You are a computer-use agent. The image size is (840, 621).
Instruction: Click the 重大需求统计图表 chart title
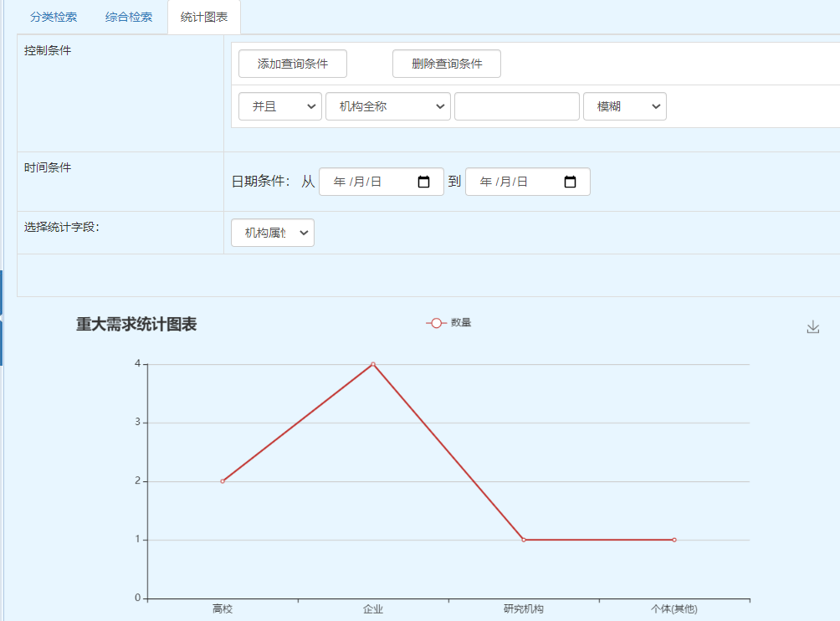tap(136, 324)
